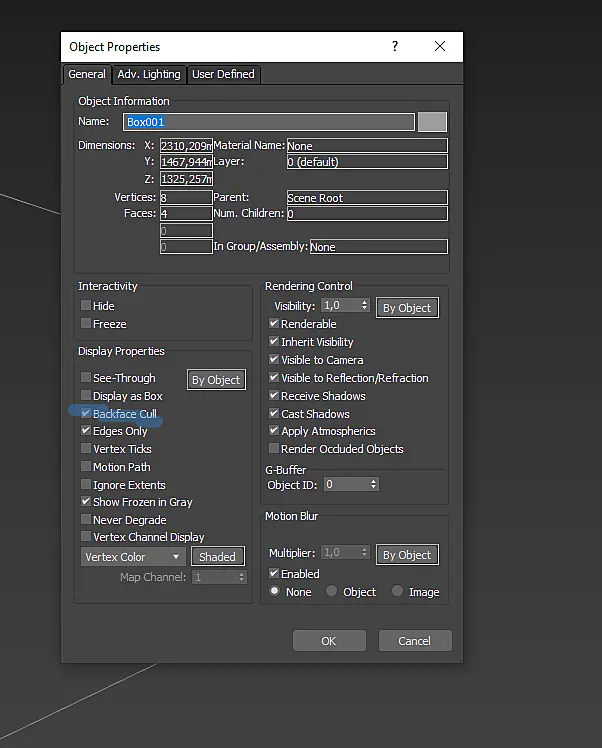Screen dimensions: 602x748
Task: Uncheck Visible to Reflection/Refraction
Action: point(274,377)
